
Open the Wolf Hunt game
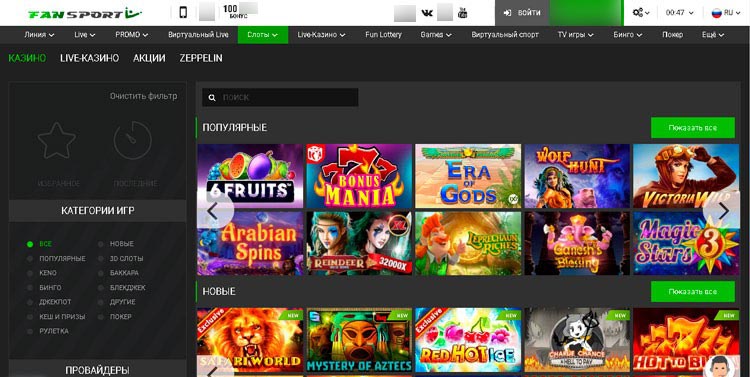tap(577, 176)
